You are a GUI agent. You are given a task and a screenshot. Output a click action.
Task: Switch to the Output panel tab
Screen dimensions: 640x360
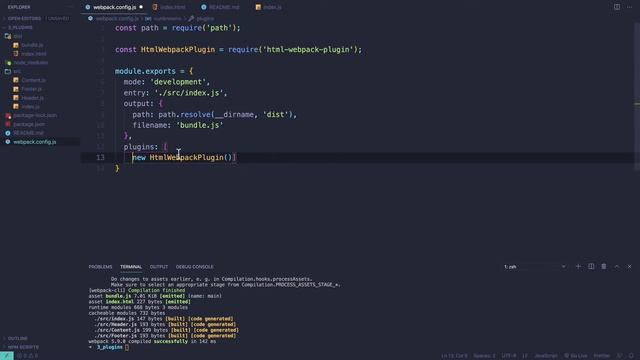click(x=159, y=267)
